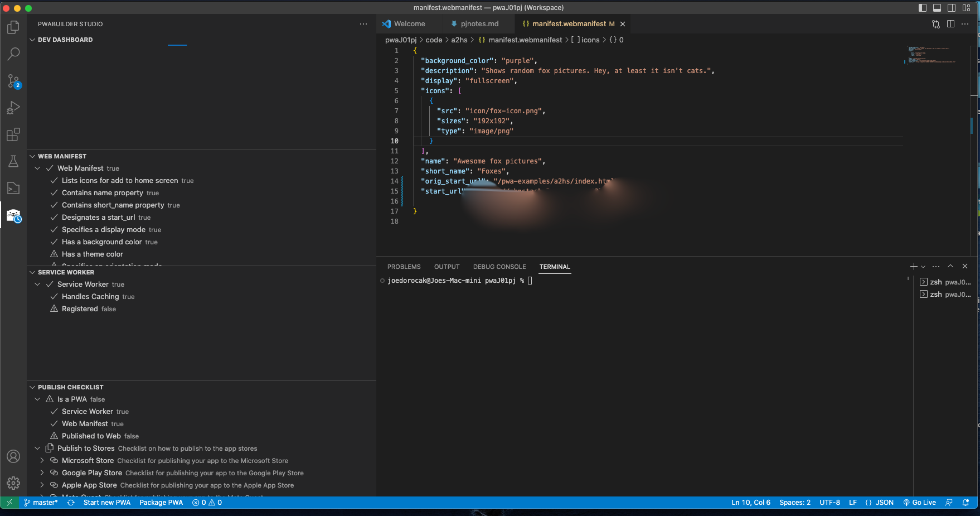Open the Extensions view

click(13, 134)
